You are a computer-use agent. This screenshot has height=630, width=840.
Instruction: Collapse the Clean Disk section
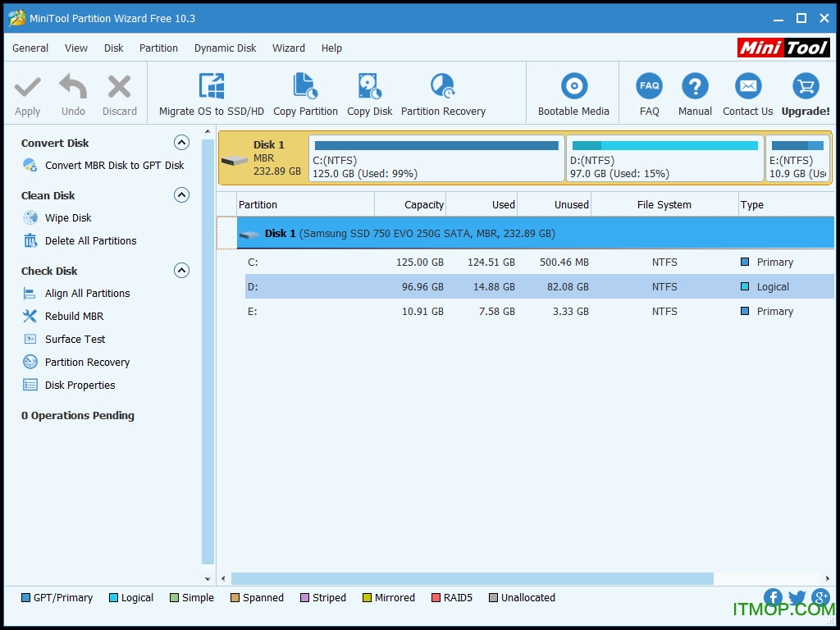click(x=182, y=194)
